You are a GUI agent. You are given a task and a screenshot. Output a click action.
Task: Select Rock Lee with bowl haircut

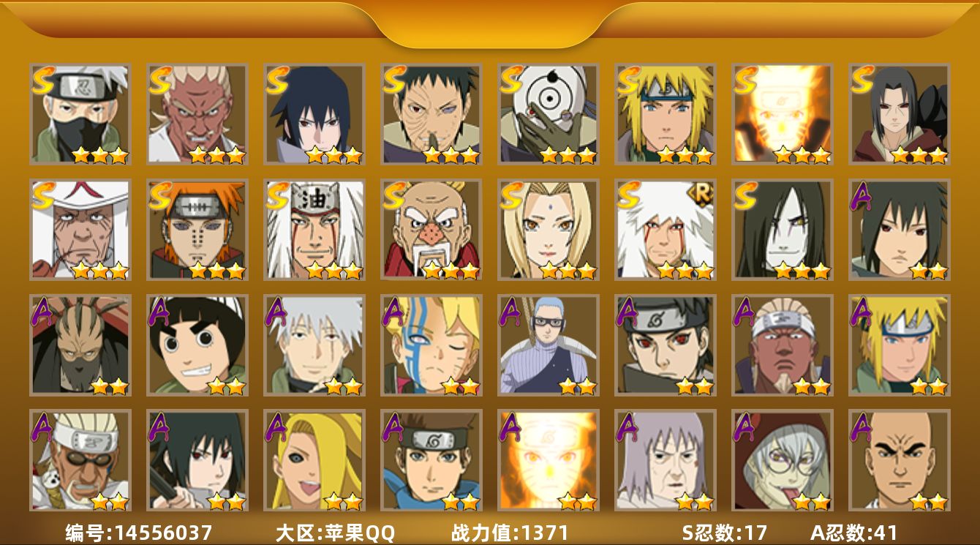click(197, 345)
